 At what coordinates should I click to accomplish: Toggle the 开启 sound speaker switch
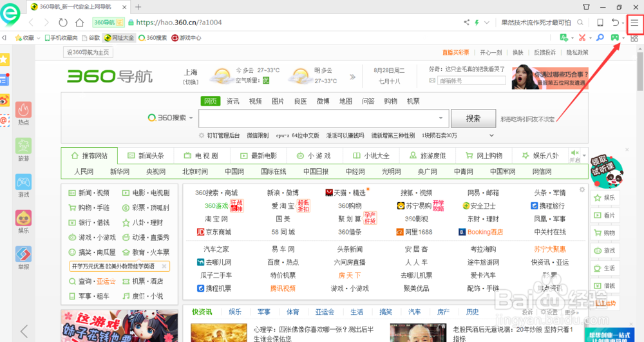click(574, 156)
